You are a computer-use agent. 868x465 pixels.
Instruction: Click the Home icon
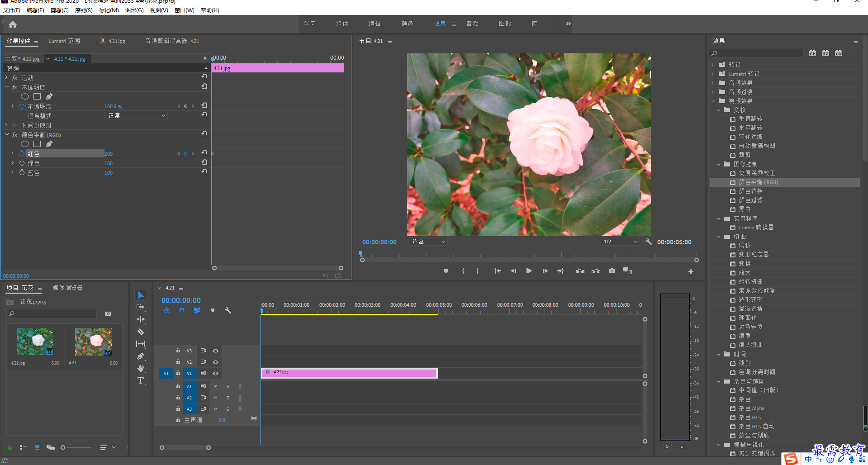coord(13,24)
